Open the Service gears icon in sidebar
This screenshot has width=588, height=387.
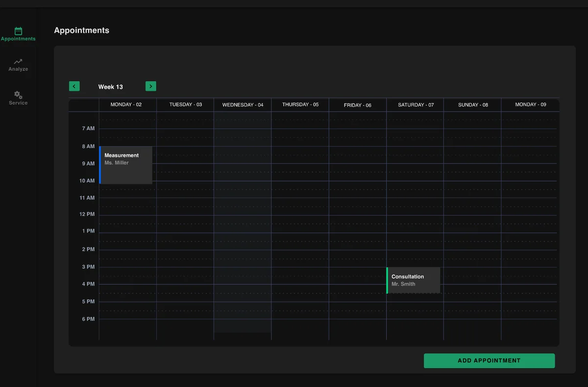18,95
